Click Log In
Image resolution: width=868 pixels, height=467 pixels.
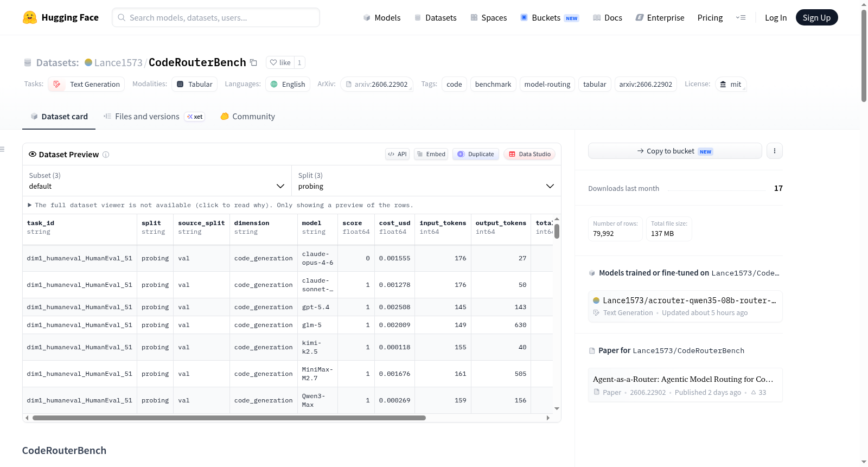pyautogui.click(x=776, y=17)
